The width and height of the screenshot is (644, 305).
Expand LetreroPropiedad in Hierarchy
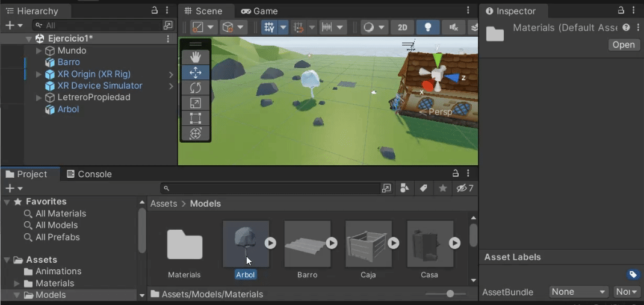pos(39,98)
